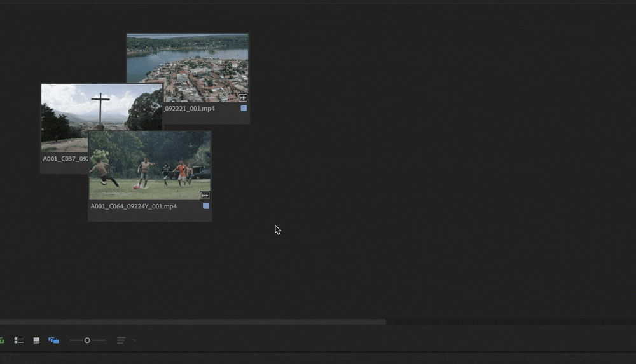Click the thumbnail zoom slider handle
This screenshot has width=636, height=364.
point(87,340)
